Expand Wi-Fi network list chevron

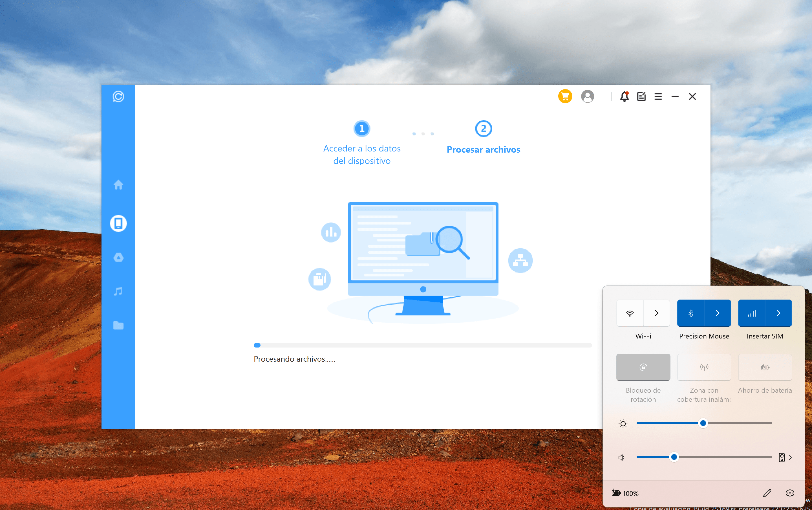[x=656, y=313]
